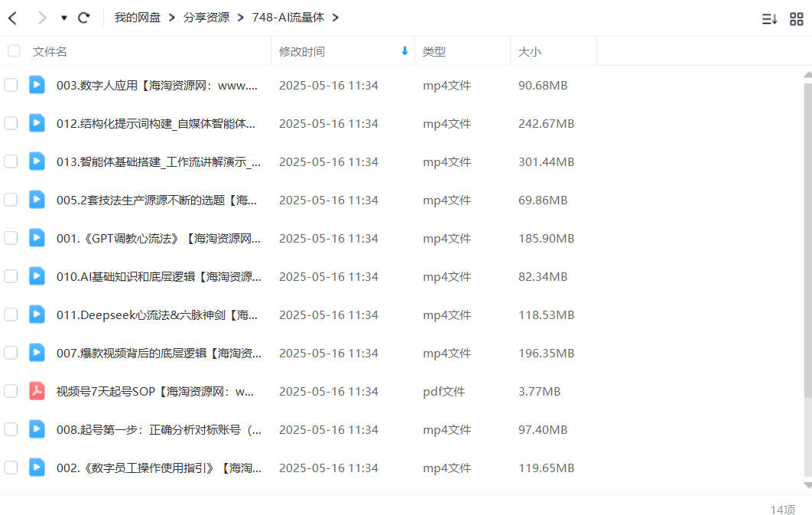The width and height of the screenshot is (812, 515).
Task: Sort by 大小 column header
Action: (x=530, y=52)
